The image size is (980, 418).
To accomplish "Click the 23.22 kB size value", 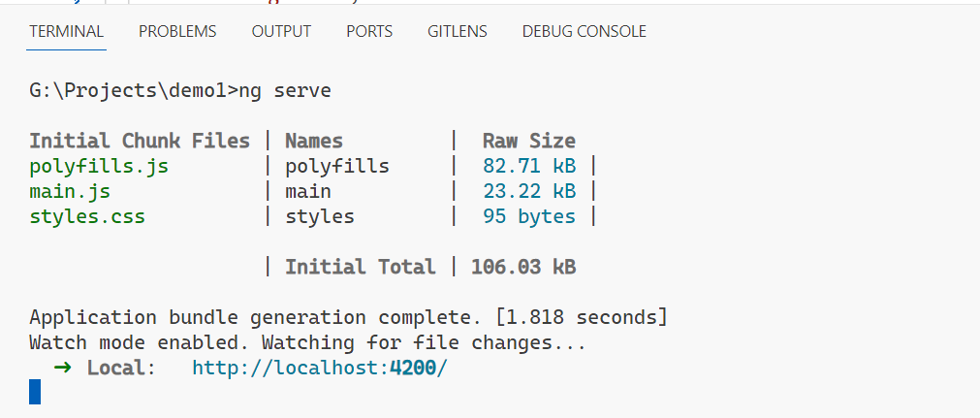I will click(529, 191).
